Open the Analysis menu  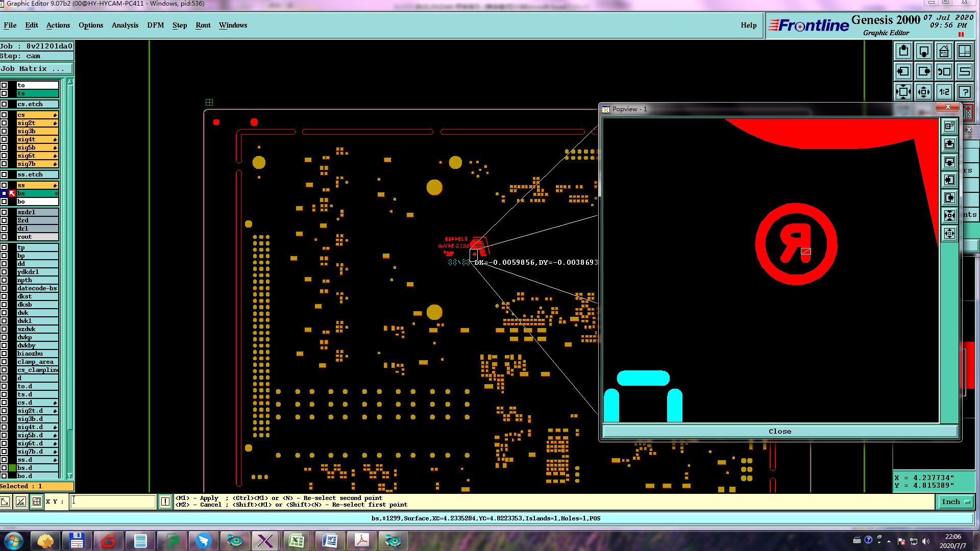125,25
